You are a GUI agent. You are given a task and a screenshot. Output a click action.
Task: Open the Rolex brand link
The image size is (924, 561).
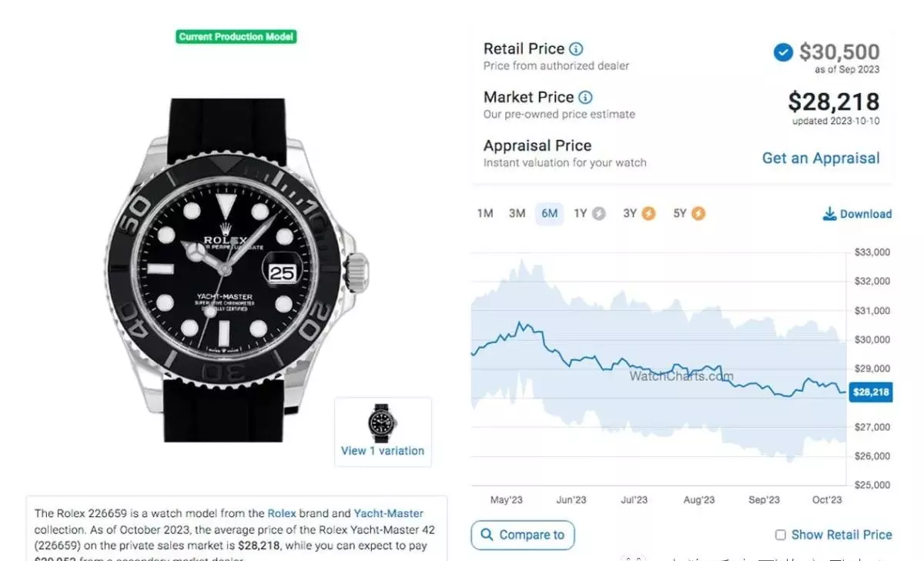click(x=281, y=513)
